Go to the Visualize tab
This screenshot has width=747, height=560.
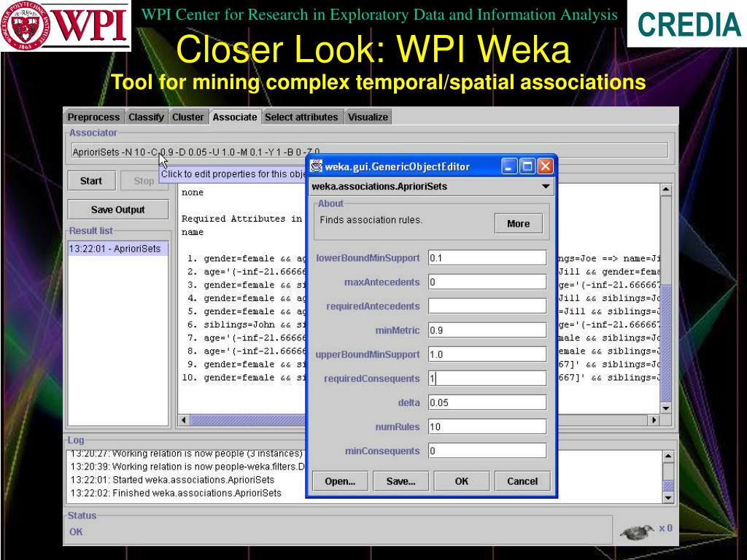(368, 117)
